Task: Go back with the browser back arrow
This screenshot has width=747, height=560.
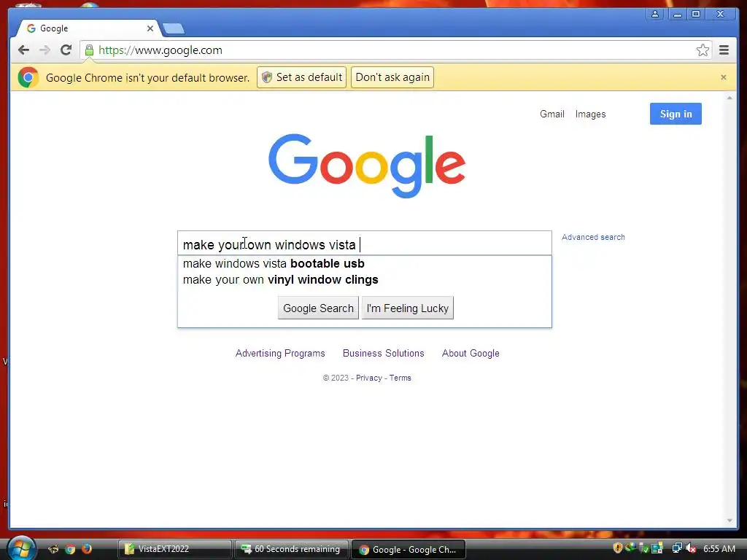Action: [x=23, y=50]
